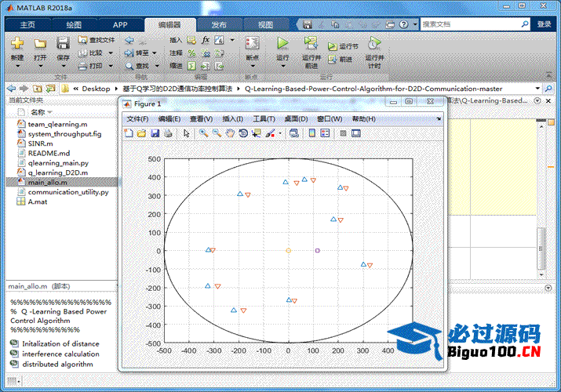Screen dimensions: 561x392
Task: Click Run and Advance (运行并前进) icon
Action: (x=311, y=43)
